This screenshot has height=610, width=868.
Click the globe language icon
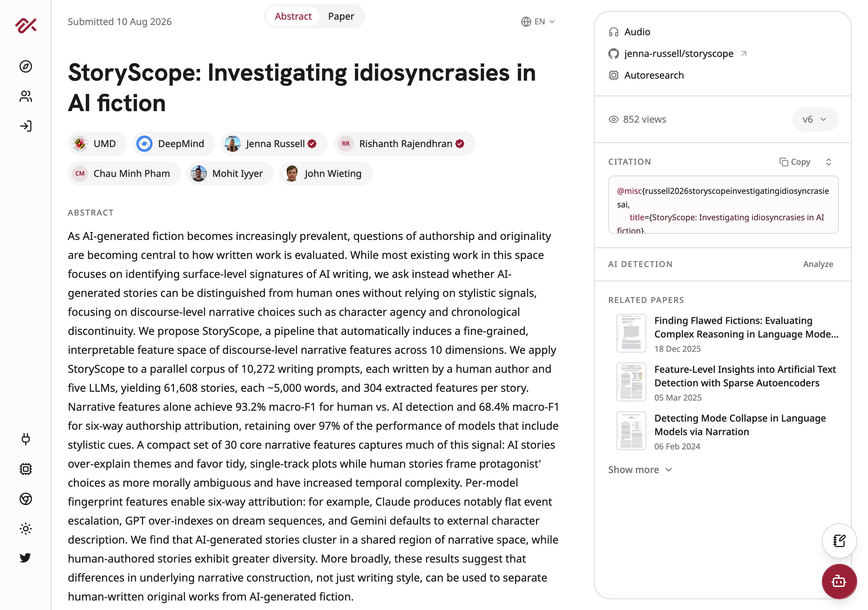526,22
